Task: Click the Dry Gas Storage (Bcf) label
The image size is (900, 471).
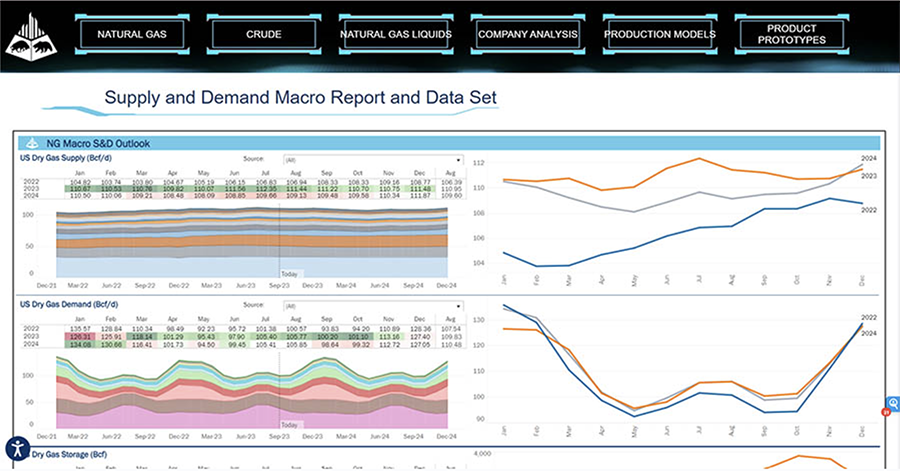Action: click(69, 454)
